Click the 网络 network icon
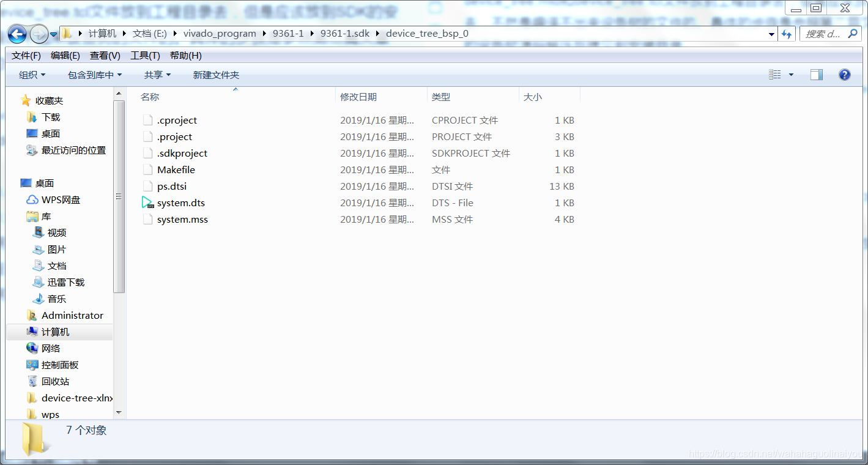This screenshot has width=868, height=465. (x=32, y=348)
